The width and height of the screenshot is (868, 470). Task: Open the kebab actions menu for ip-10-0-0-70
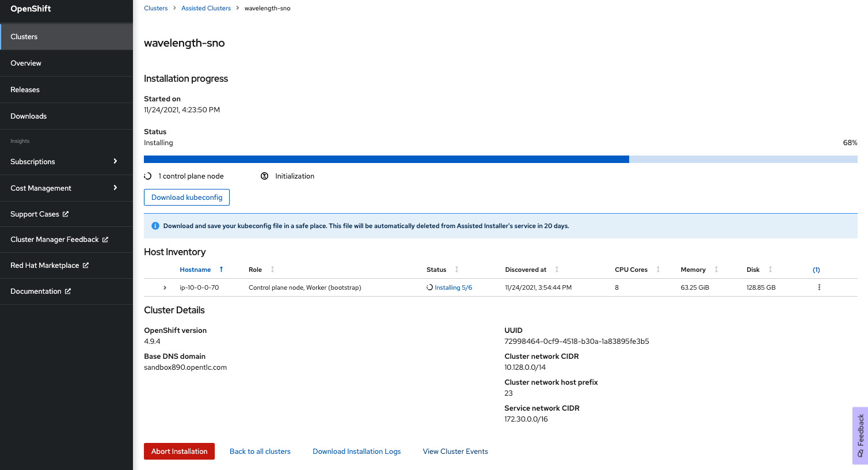click(819, 287)
